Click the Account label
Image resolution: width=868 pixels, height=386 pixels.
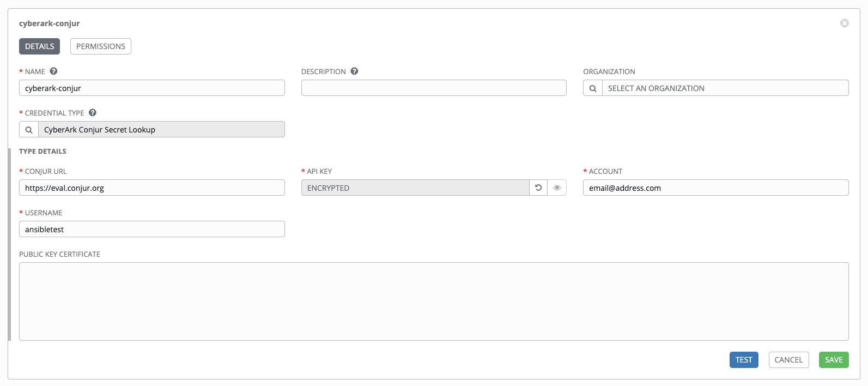605,171
